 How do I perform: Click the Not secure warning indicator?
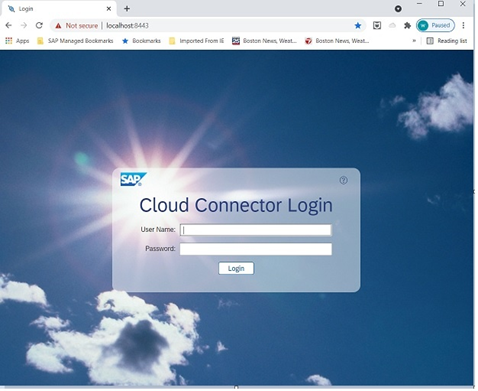point(76,26)
